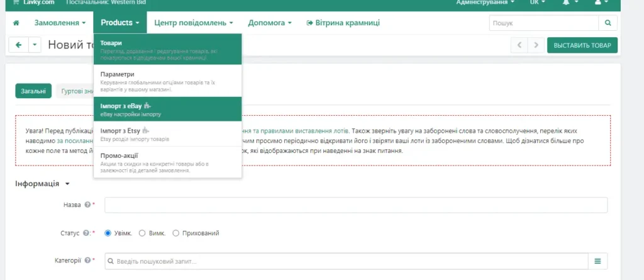The image size is (644, 280).
Task: Click the Lavky.com cart logo
Action: (34, 2)
